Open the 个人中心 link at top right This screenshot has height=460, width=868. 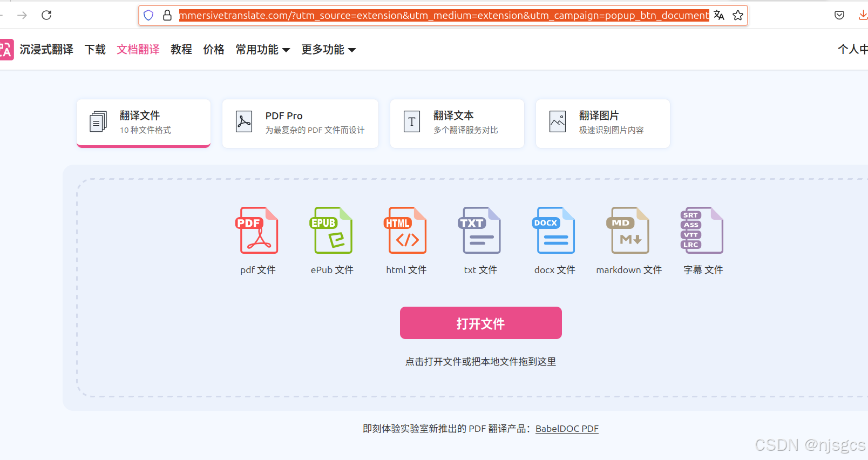point(853,50)
